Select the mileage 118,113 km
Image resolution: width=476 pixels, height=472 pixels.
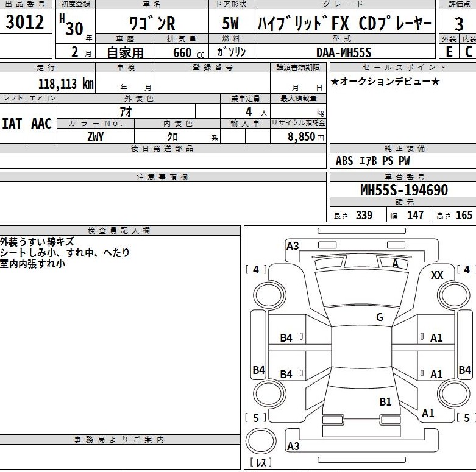coord(66,83)
